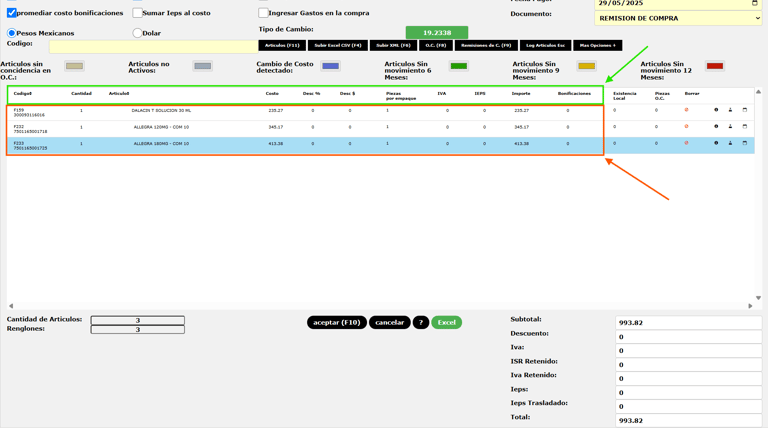
Task: Click red Sin movimiento 12 Meses swatch
Action: tap(715, 66)
